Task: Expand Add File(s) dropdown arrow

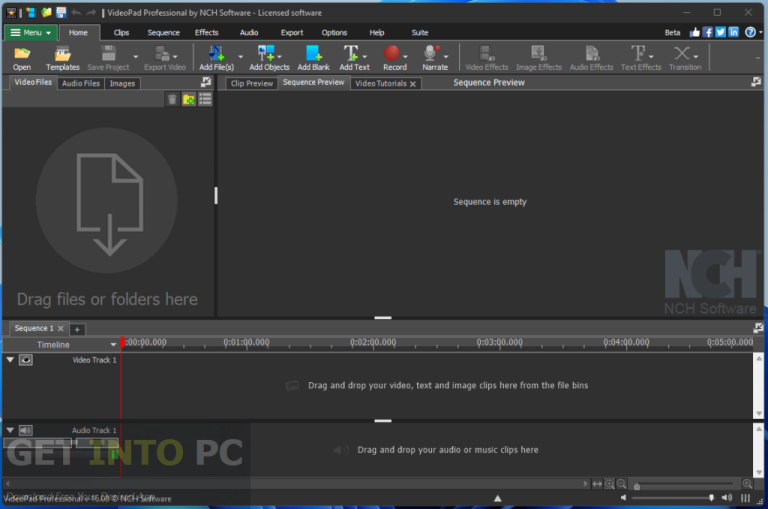Action: (x=240, y=56)
